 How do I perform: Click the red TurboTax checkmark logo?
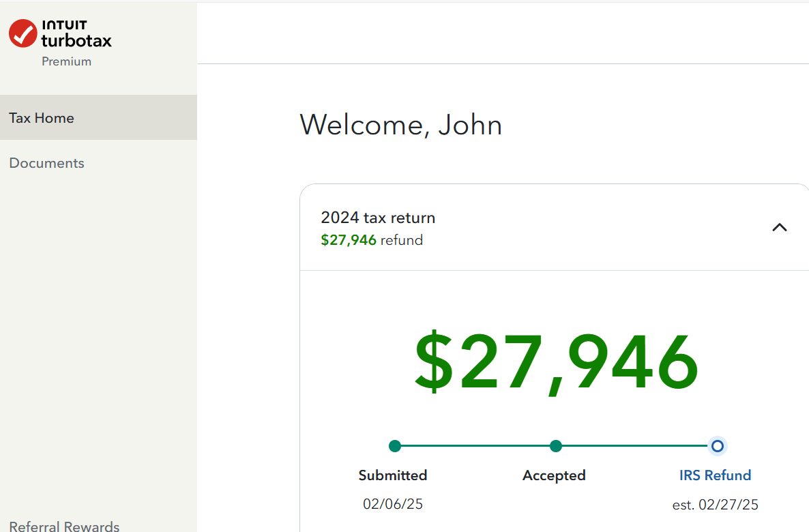pyautogui.click(x=23, y=33)
